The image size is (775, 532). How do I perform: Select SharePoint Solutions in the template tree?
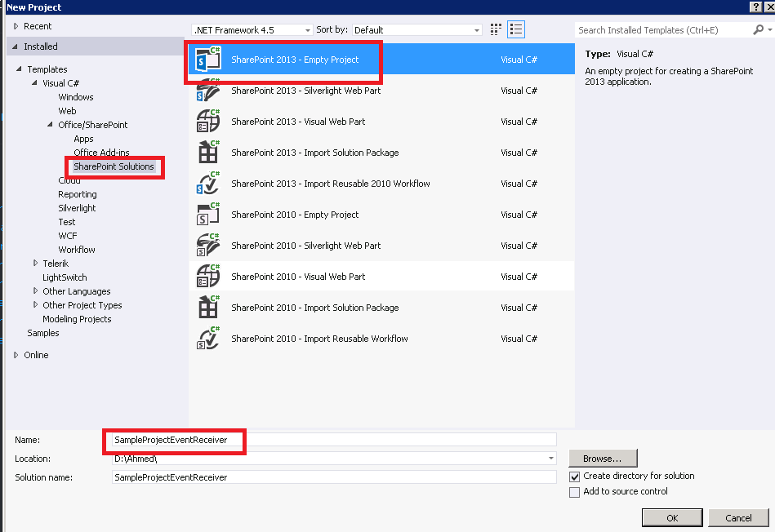point(114,166)
